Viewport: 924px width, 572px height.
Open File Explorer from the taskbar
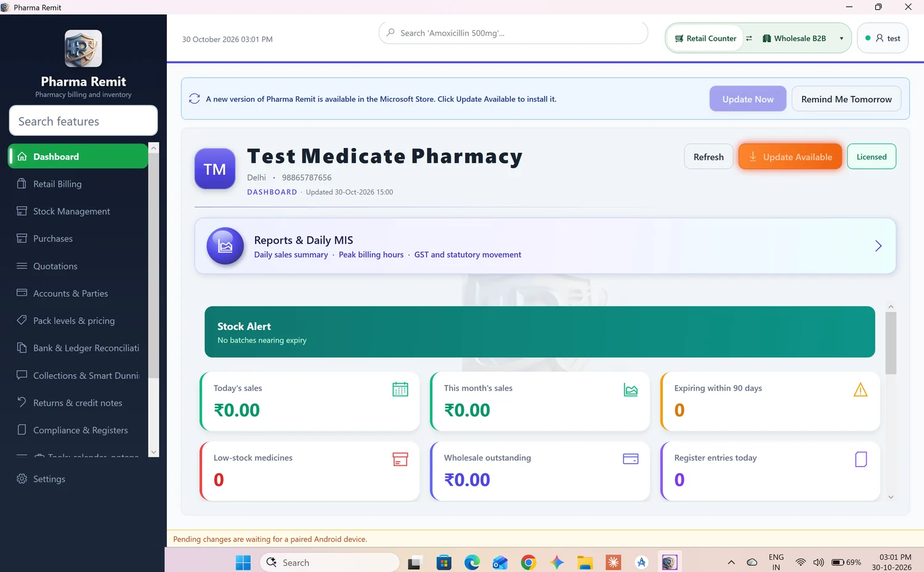coord(585,562)
